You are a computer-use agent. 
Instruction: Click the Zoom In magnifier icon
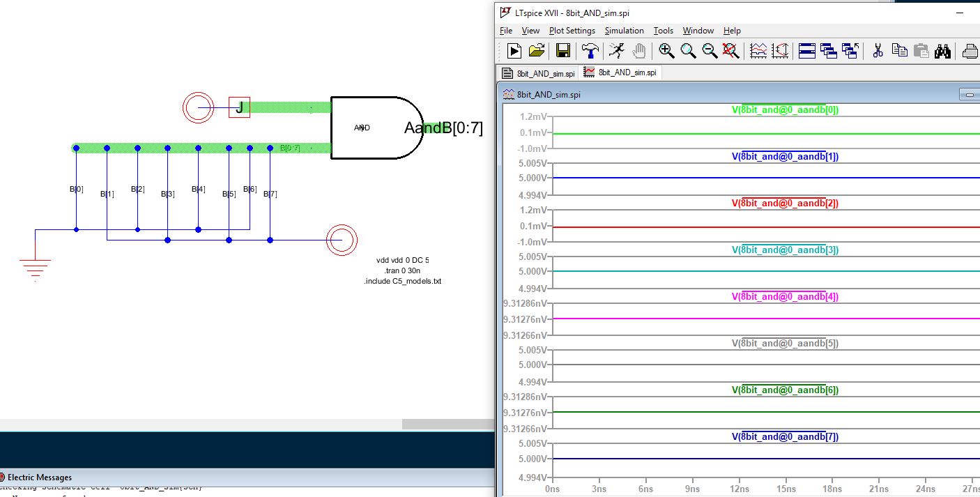(x=666, y=51)
